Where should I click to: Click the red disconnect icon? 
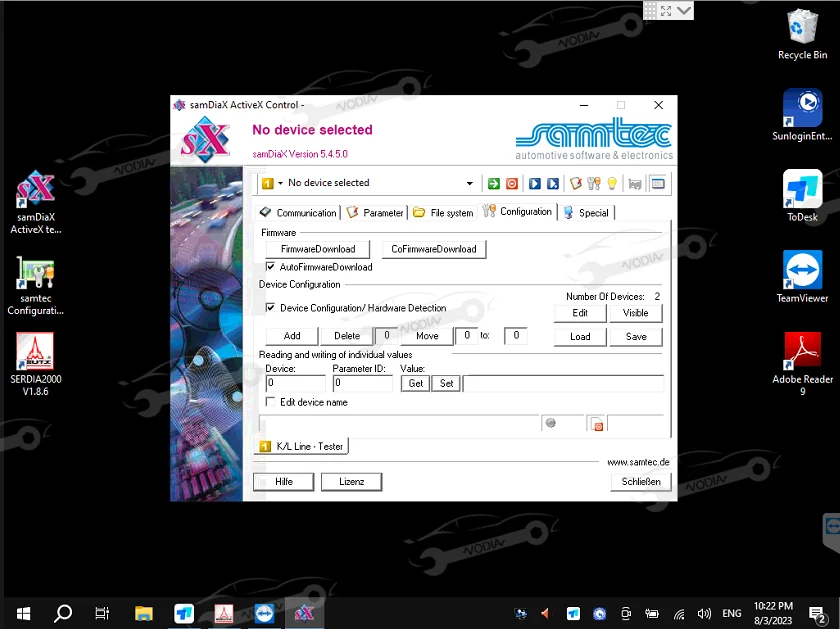[512, 184]
